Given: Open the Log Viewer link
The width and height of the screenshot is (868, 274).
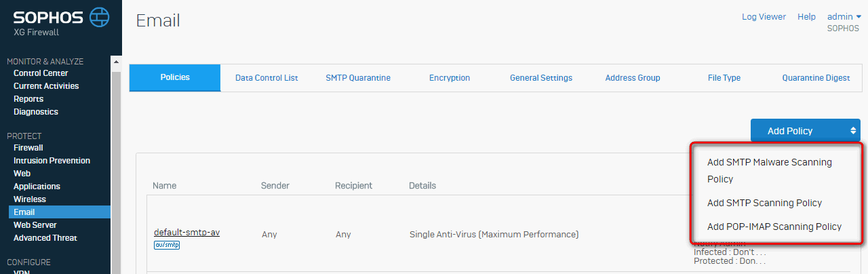Looking at the screenshot, I should (x=764, y=17).
